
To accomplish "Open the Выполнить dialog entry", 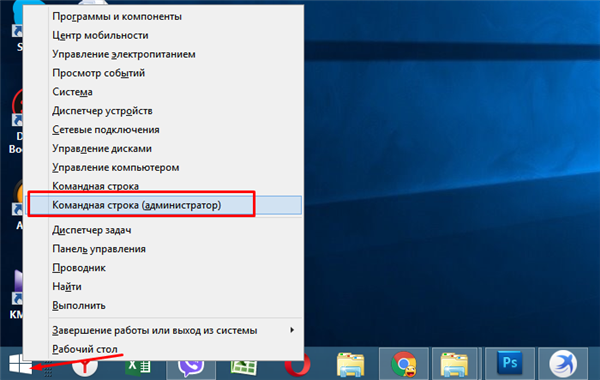I will click(164, 305).
